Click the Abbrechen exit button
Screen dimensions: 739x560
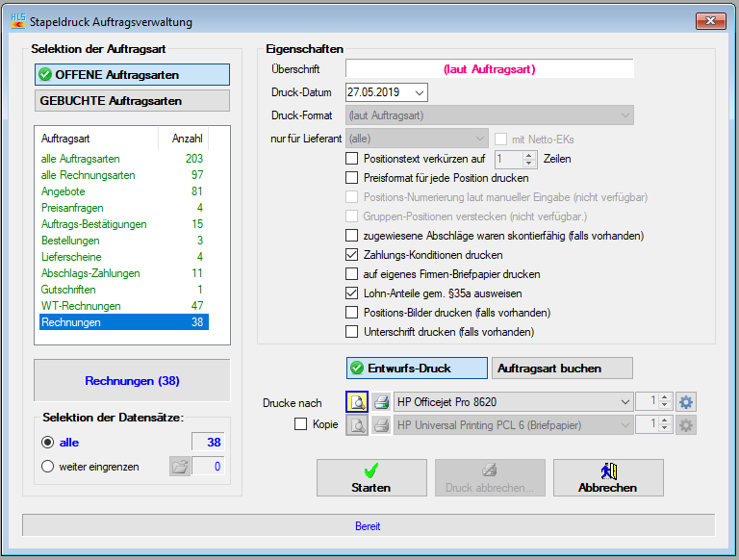pos(607,477)
